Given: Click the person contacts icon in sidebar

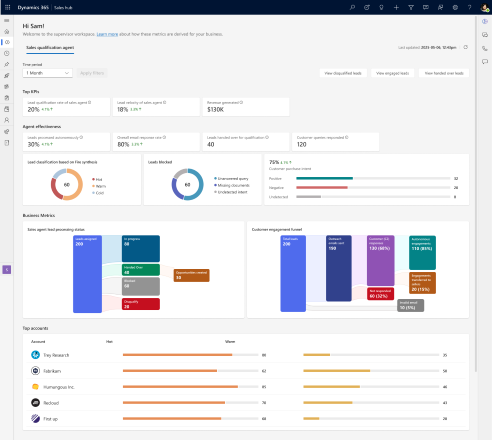Looking at the screenshot, I should coord(7,120).
